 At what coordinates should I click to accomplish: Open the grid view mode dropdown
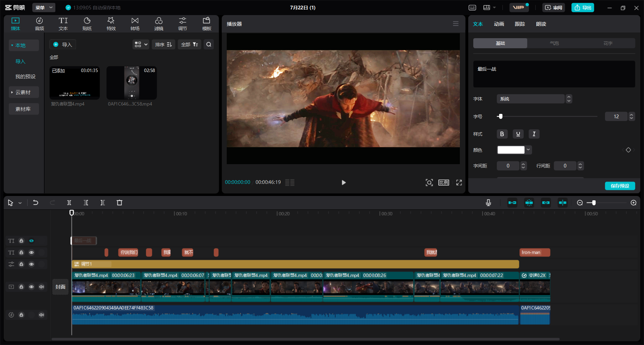tap(141, 45)
